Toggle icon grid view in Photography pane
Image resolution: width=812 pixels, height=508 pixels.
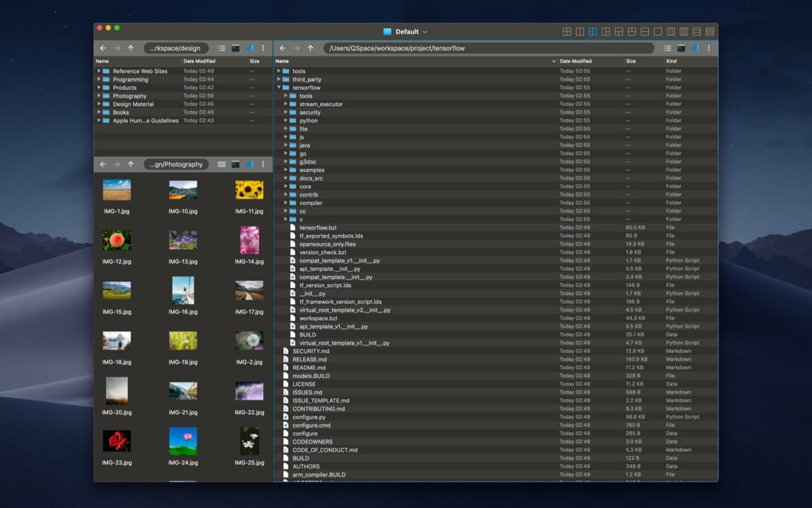pos(222,164)
